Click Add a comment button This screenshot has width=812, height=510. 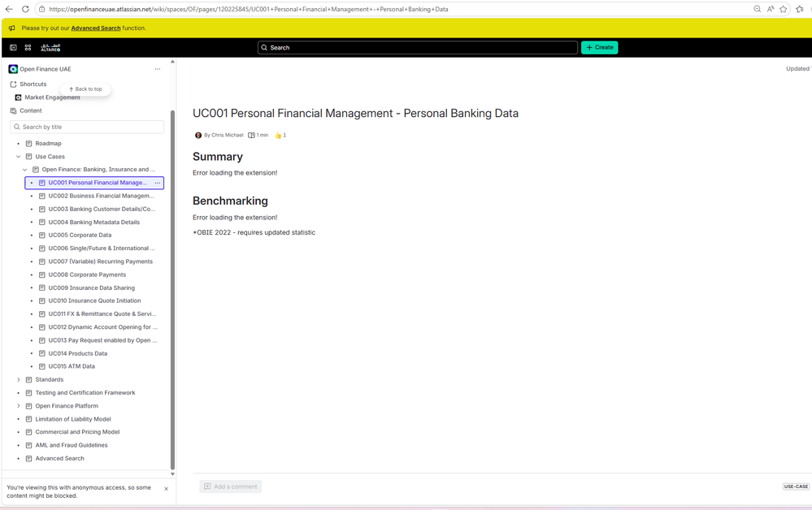click(231, 486)
